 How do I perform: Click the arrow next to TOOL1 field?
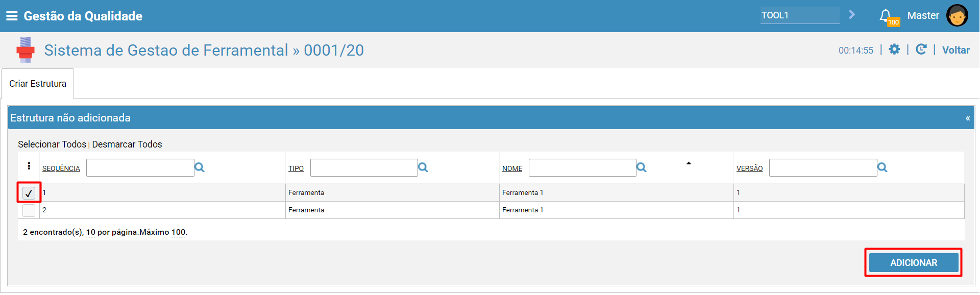pos(852,14)
